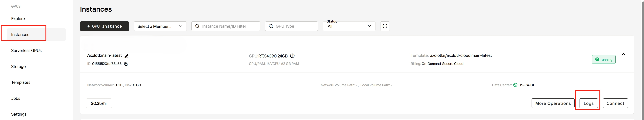644x120 pixels.
Task: Click the search icon in Instance Name filter
Action: 197,26
